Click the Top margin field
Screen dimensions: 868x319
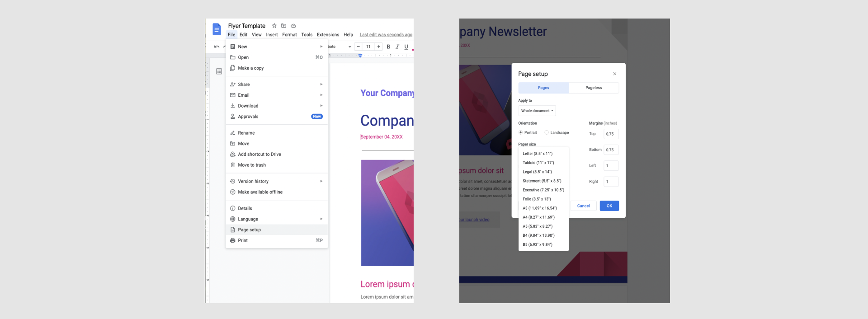click(611, 134)
